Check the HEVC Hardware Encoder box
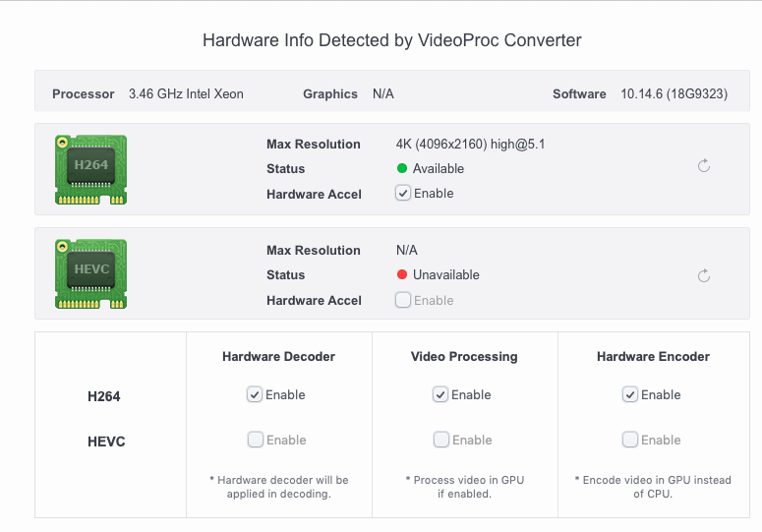Viewport: 762px width, 532px height. point(630,440)
